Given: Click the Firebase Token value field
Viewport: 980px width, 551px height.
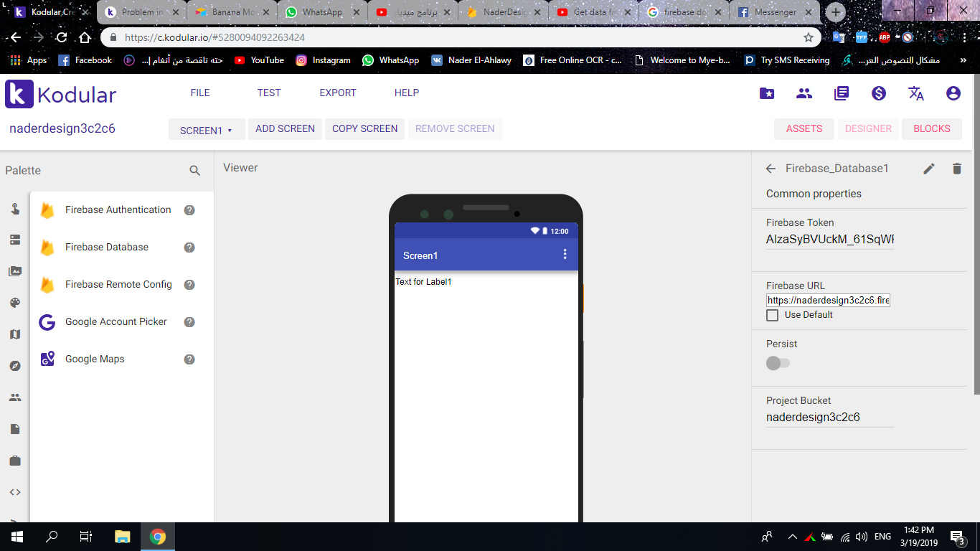Looking at the screenshot, I should tap(830, 240).
